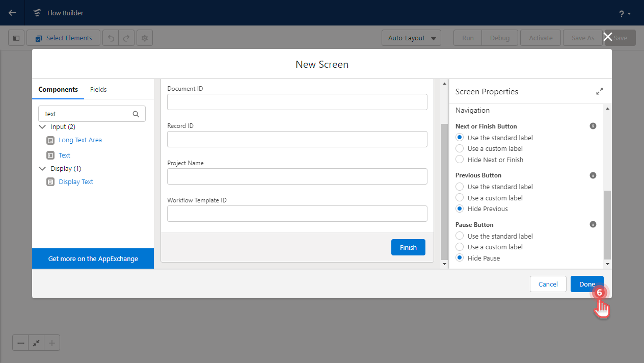Collapse the Input (2) component group
Image resolution: width=644 pixels, height=363 pixels.
click(42, 126)
